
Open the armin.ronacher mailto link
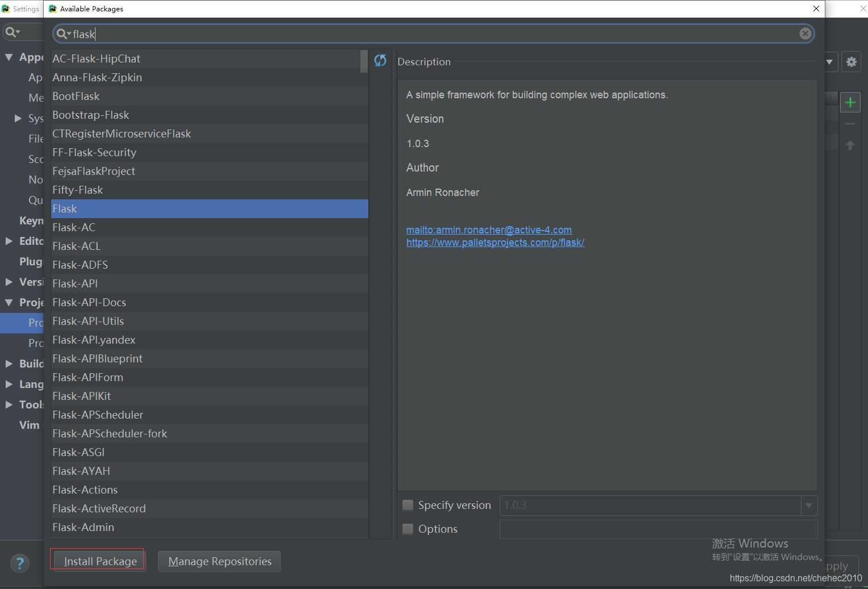pos(489,230)
